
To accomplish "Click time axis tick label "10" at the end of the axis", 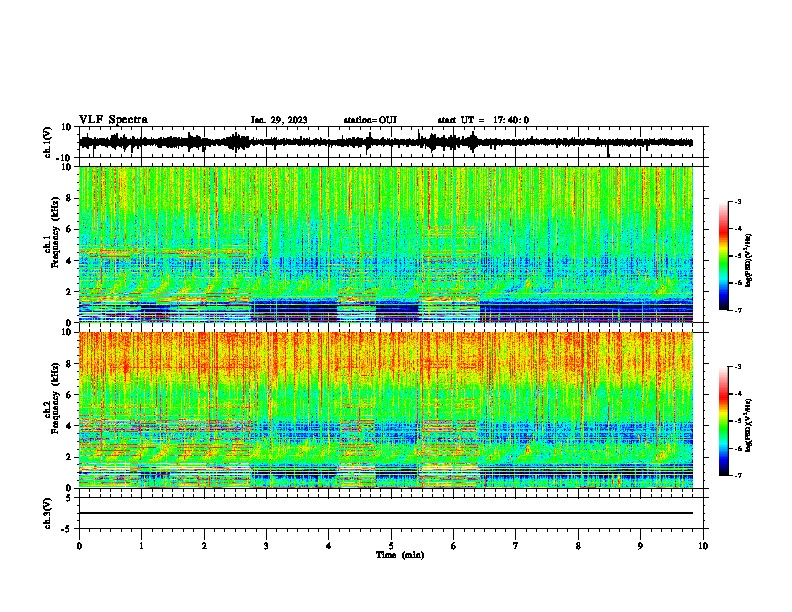I will 703,546.
